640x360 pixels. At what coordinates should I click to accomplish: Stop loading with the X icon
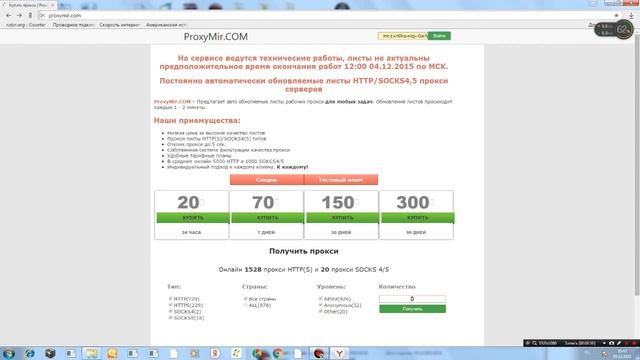click(x=42, y=16)
